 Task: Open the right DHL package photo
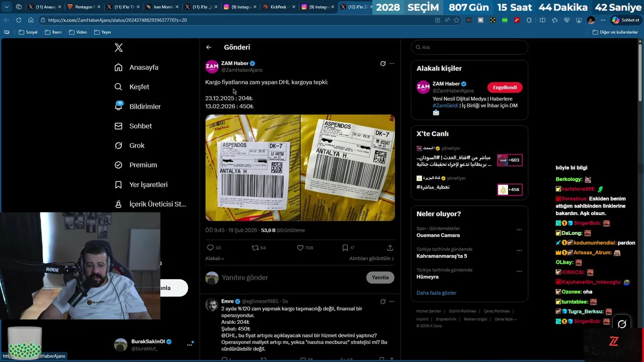348,168
